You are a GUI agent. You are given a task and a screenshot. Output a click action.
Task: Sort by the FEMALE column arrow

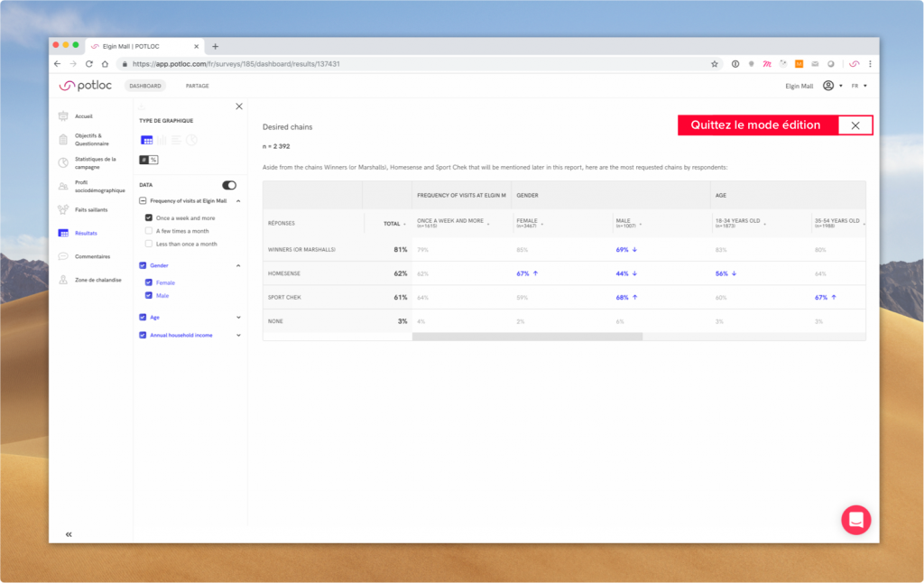tap(542, 224)
